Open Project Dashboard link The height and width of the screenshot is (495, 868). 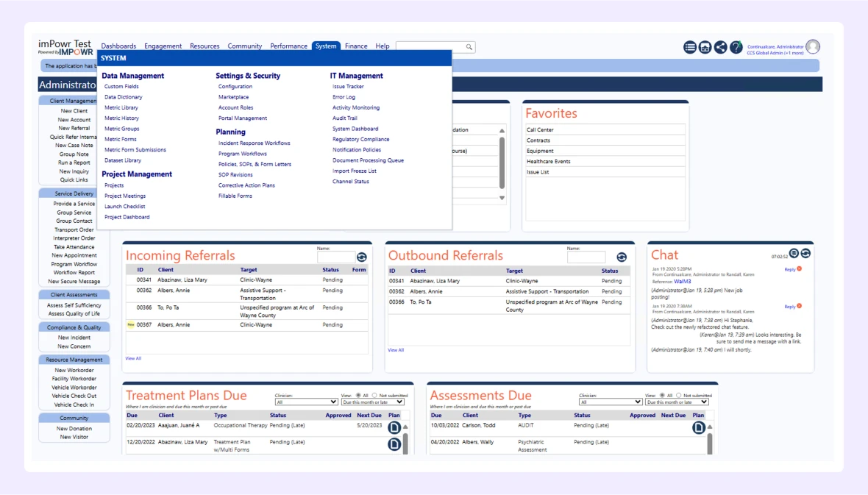coord(127,217)
